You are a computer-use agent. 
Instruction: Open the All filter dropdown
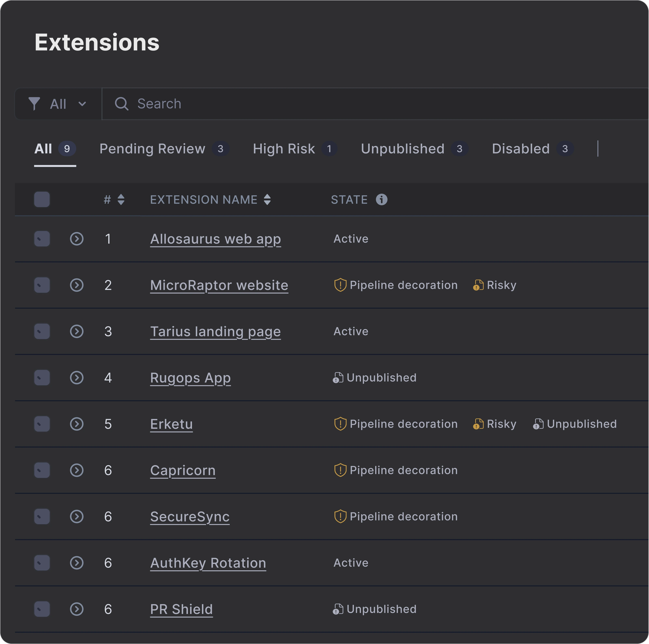click(x=58, y=104)
